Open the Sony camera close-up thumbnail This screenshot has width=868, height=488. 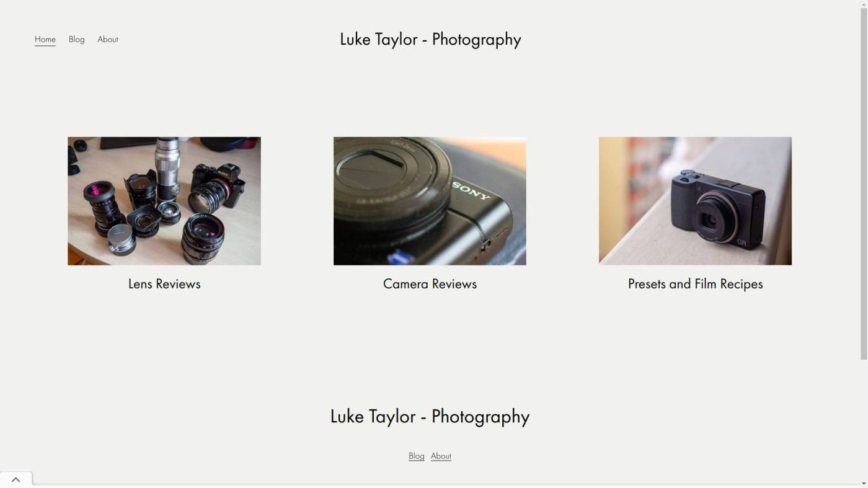click(x=430, y=201)
